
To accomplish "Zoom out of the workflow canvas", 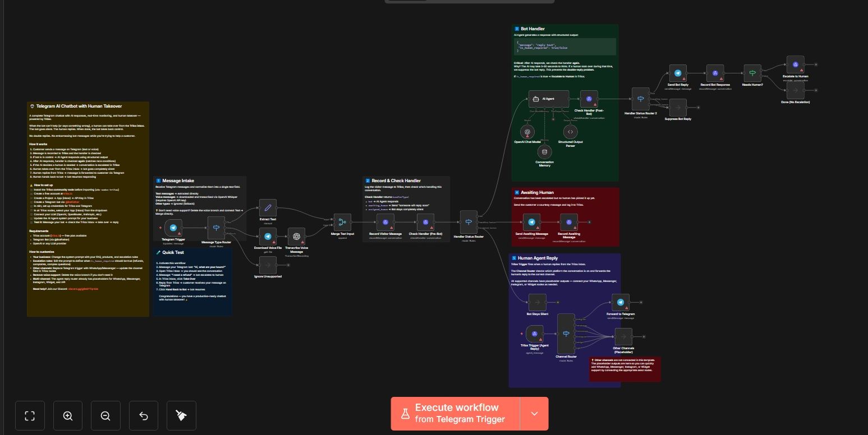I will coord(105,415).
